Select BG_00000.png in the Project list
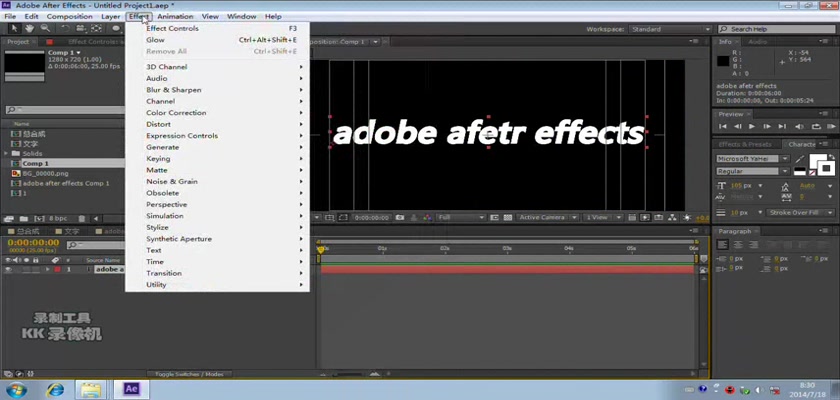The image size is (840, 400). tap(46, 173)
